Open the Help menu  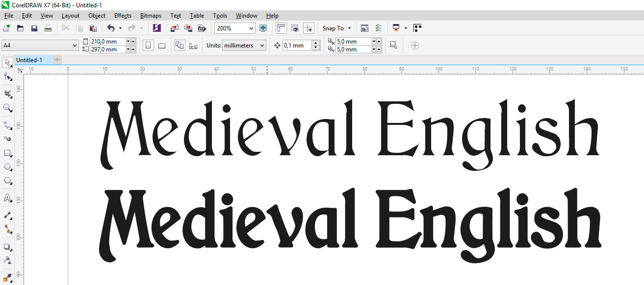coord(272,16)
